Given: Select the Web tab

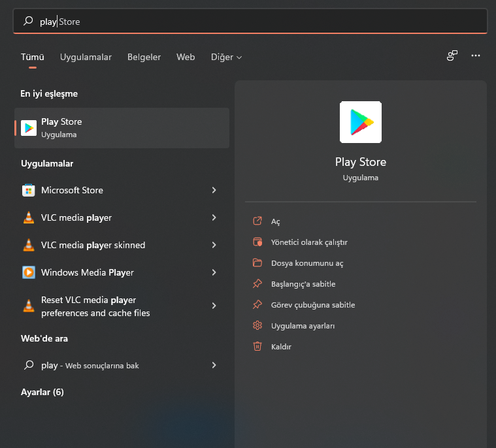Looking at the screenshot, I should pos(186,57).
